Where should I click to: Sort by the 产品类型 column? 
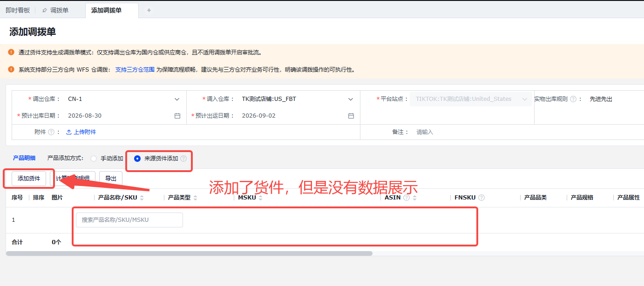[196, 198]
